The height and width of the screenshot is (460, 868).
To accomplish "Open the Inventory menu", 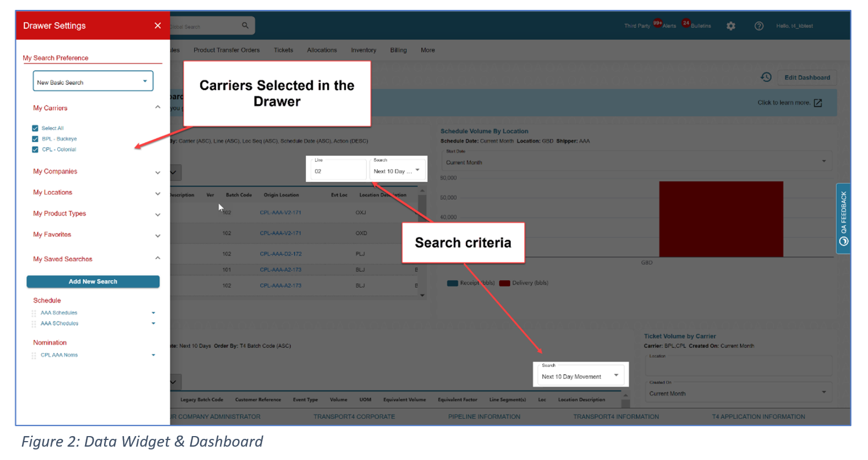I will point(363,50).
